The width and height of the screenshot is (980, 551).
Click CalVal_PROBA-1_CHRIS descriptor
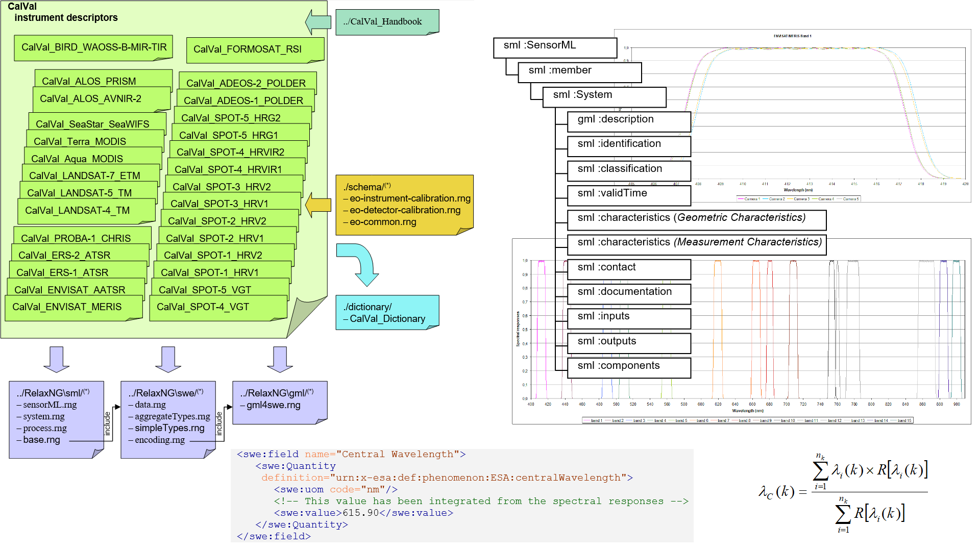pos(83,237)
